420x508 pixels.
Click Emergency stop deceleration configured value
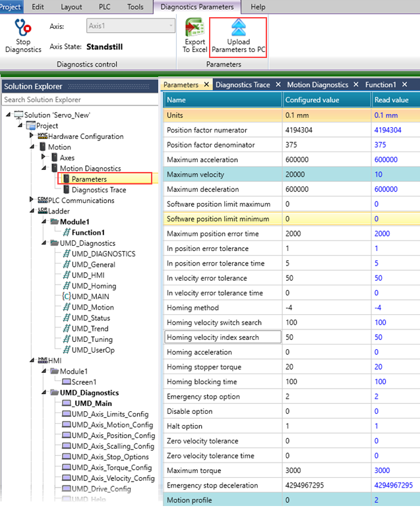click(x=326, y=485)
